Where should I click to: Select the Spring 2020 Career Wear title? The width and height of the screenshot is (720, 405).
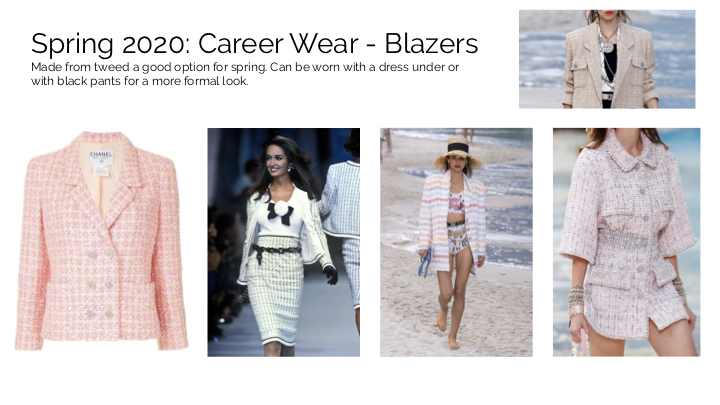tap(254, 44)
